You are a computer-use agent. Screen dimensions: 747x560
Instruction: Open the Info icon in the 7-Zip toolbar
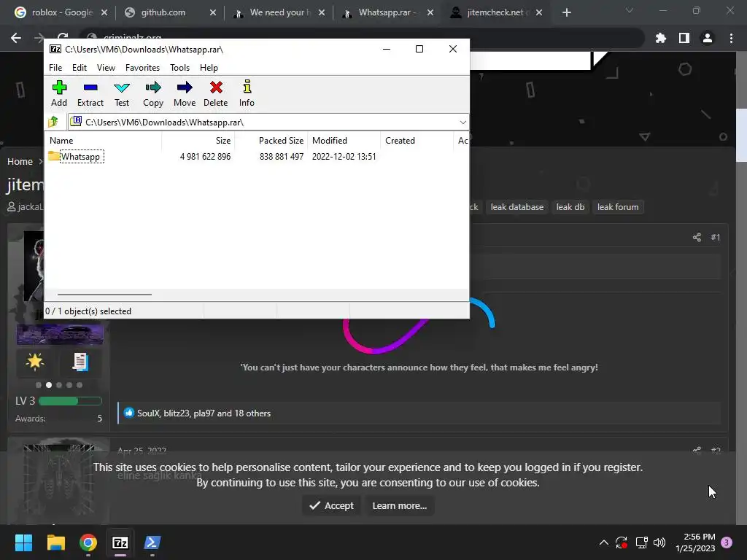point(247,94)
